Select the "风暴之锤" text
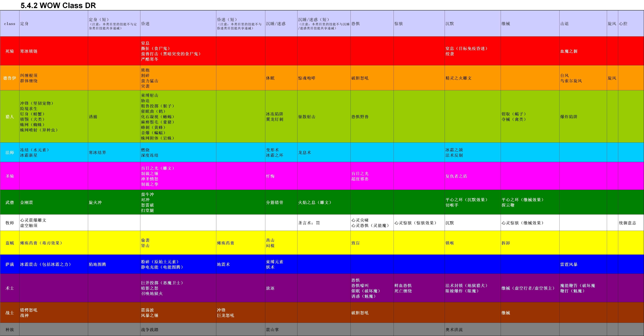 pos(149,315)
